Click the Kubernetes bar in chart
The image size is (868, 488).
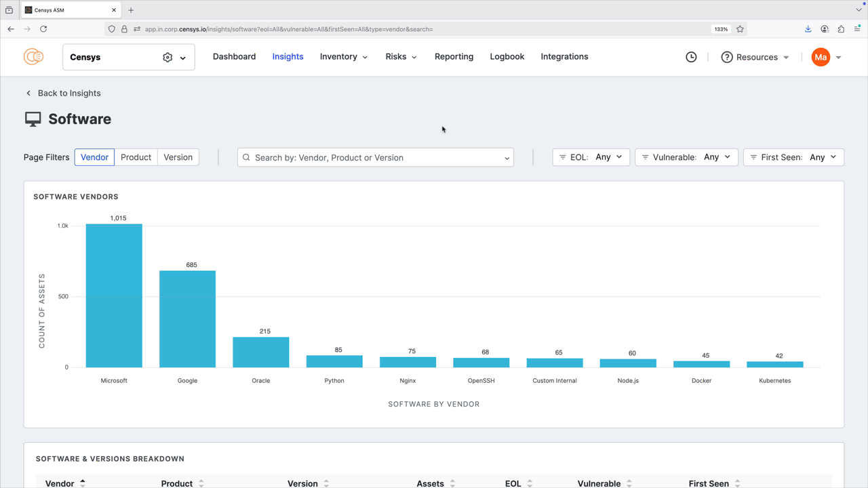775,365
